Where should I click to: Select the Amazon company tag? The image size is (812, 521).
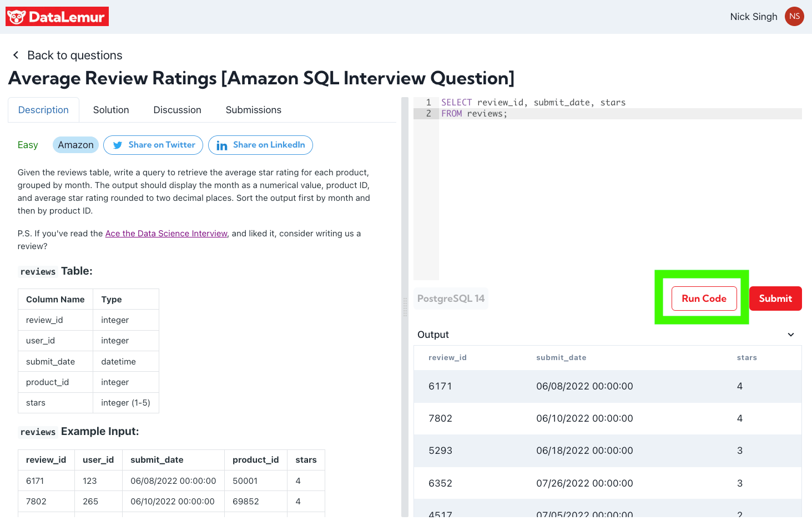tap(75, 145)
